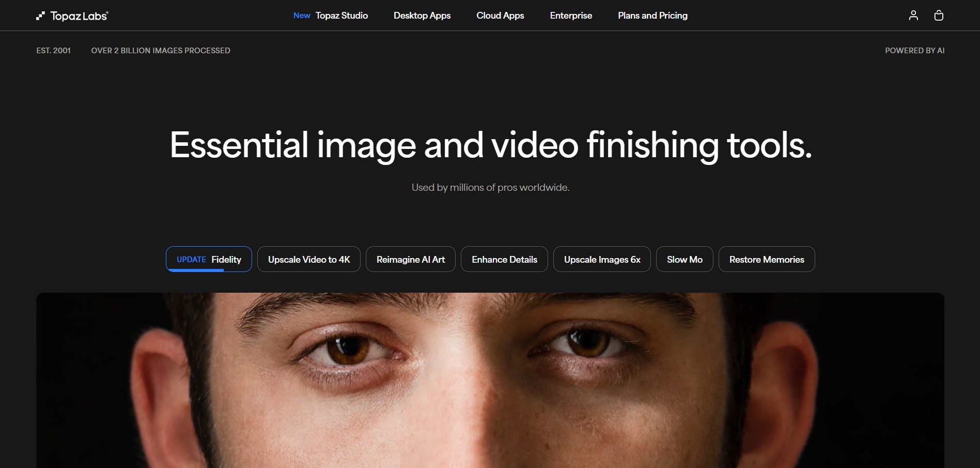Viewport: 980px width, 468px height.
Task: Open the shopping cart icon
Action: 939,15
